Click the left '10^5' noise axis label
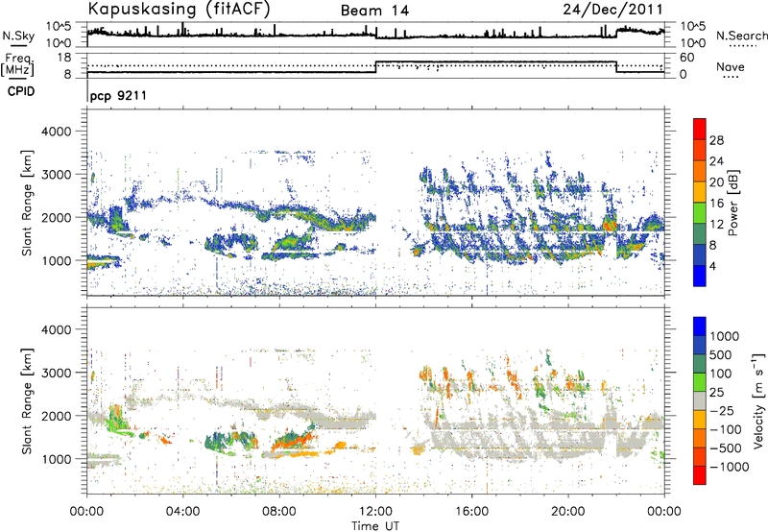Image resolution: width=768 pixels, height=532 pixels. (x=60, y=27)
